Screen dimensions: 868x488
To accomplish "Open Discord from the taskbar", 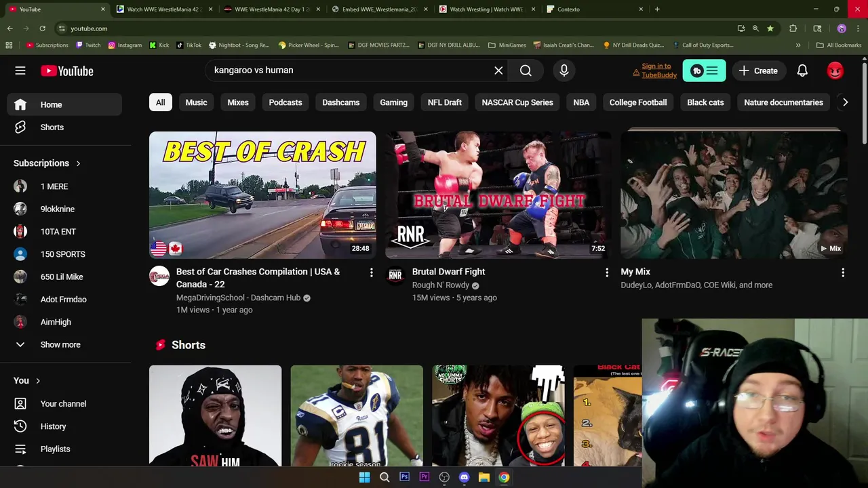I will click(464, 477).
